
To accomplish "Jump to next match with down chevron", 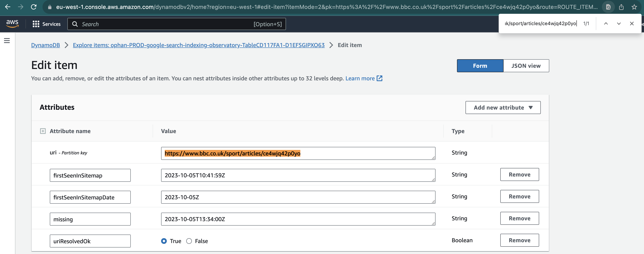I will coord(618,23).
